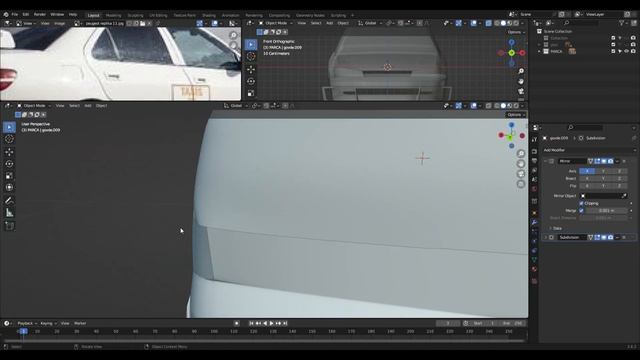
Task: Toggle Mirror modifier render camera icon
Action: 610,161
